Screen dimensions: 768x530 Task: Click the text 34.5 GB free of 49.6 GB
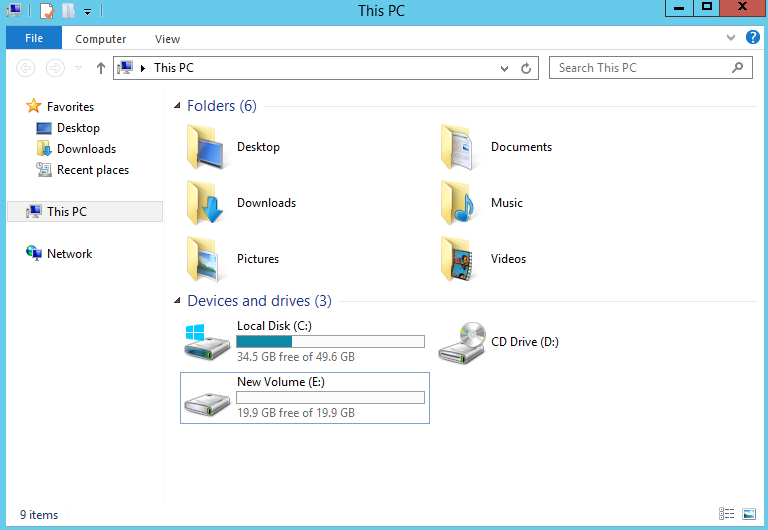pos(296,357)
